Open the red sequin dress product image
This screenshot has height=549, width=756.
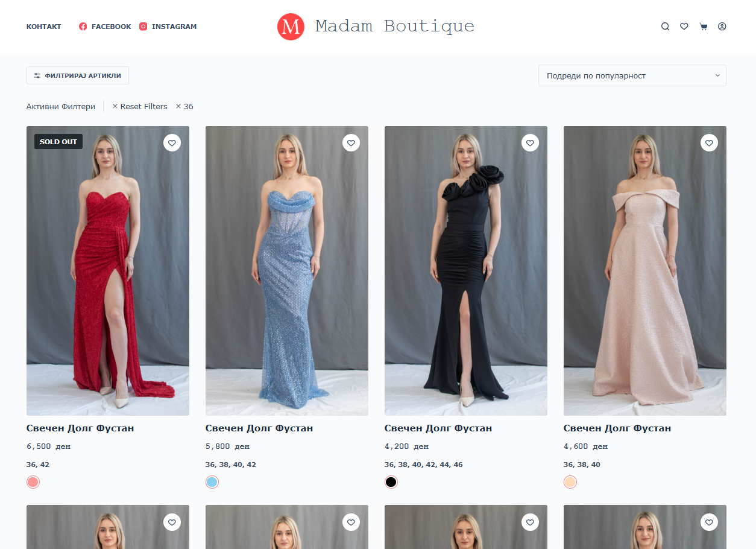(x=108, y=271)
